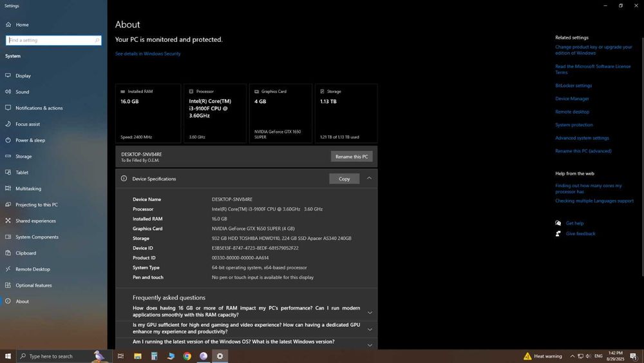Click the System Components icon
The image size is (644, 363).
[x=8, y=237]
